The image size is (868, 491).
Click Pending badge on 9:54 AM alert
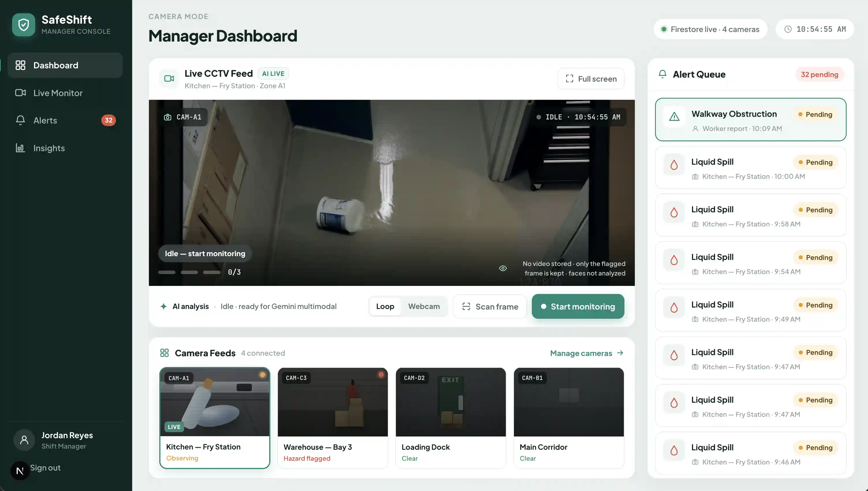point(815,257)
